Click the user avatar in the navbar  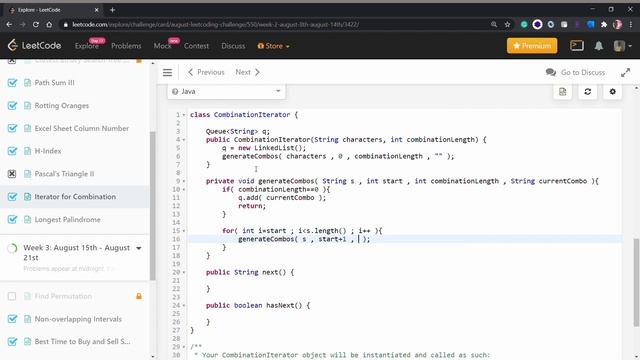[619, 46]
